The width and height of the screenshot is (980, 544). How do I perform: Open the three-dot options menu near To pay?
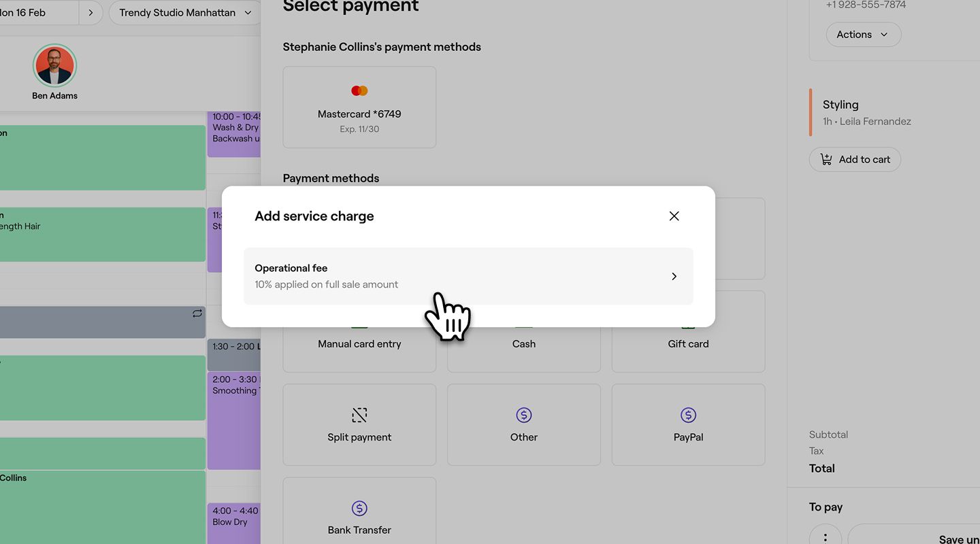[x=826, y=536]
